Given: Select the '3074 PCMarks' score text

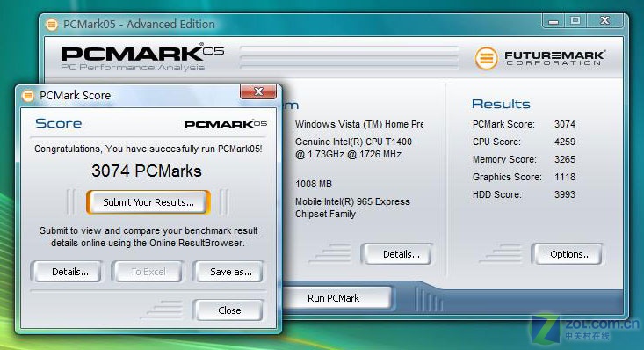Looking at the screenshot, I should tap(147, 171).
